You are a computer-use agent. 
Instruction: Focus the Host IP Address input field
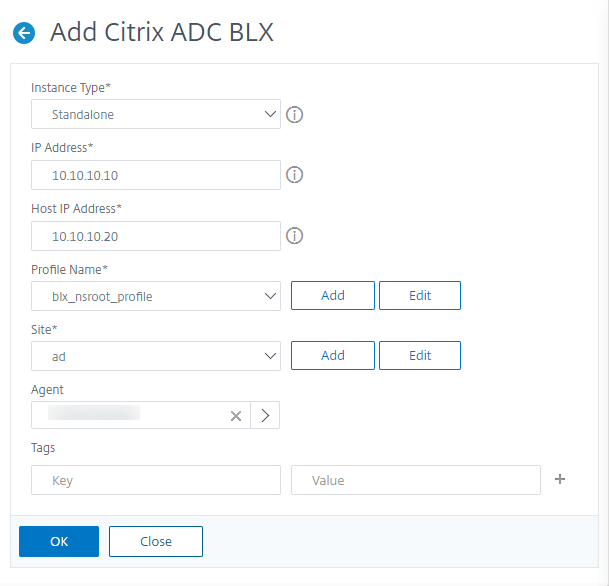pos(156,236)
